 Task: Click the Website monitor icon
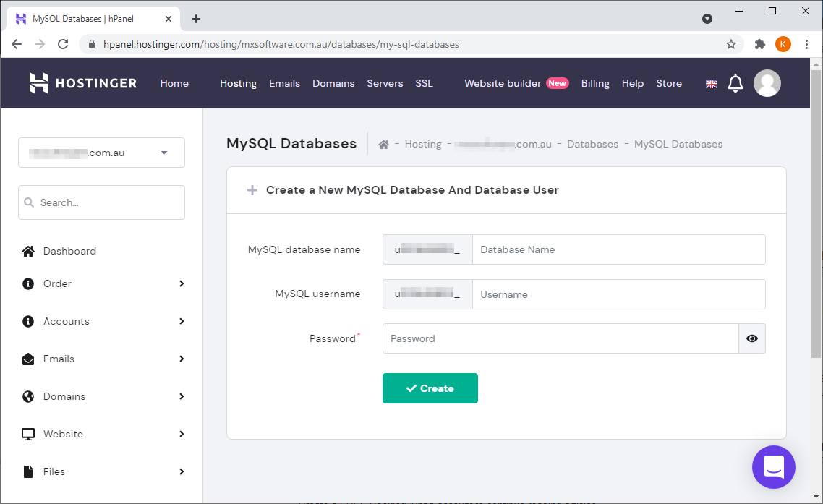28,434
